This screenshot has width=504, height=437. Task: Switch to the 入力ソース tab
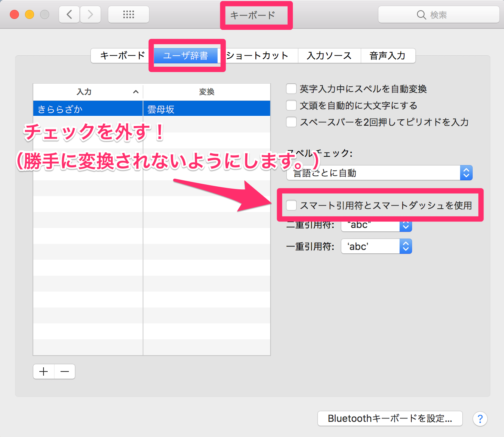[329, 56]
